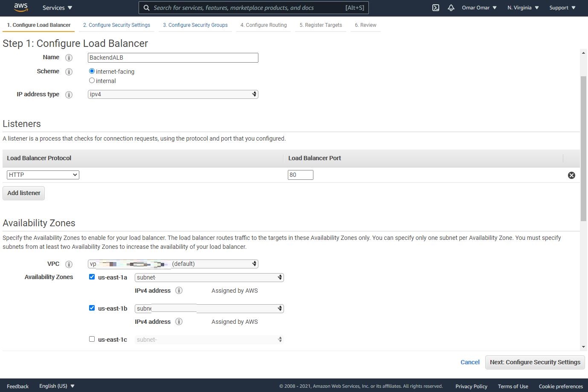Image resolution: width=588 pixels, height=392 pixels.
Task: Open IP address type ipv4 dropdown
Action: tap(173, 94)
